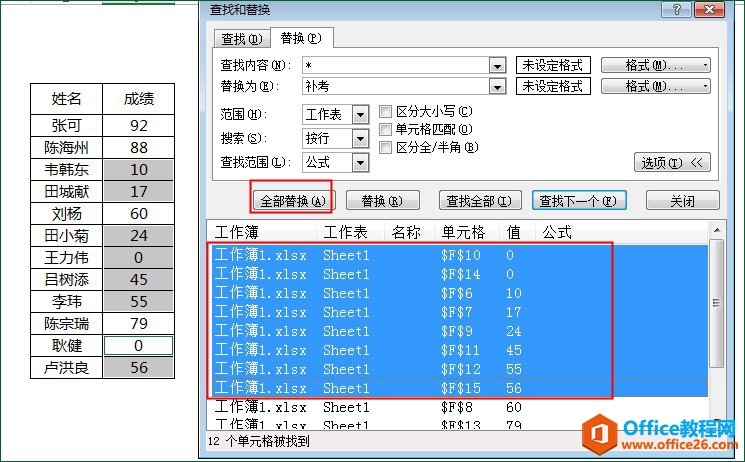The image size is (745, 462).
Task: Open 格式 button for 替换为 row
Action: (x=656, y=86)
